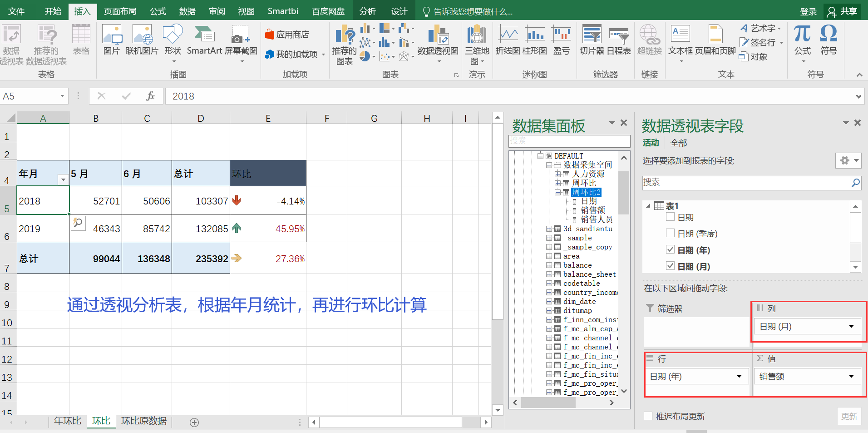The height and width of the screenshot is (433, 868).
Task: Show 全部 fields in field list
Action: tap(679, 143)
